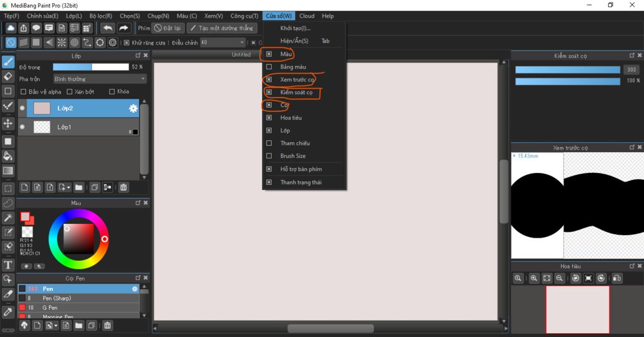Open the Bộ lọc(R) menu

(x=101, y=16)
